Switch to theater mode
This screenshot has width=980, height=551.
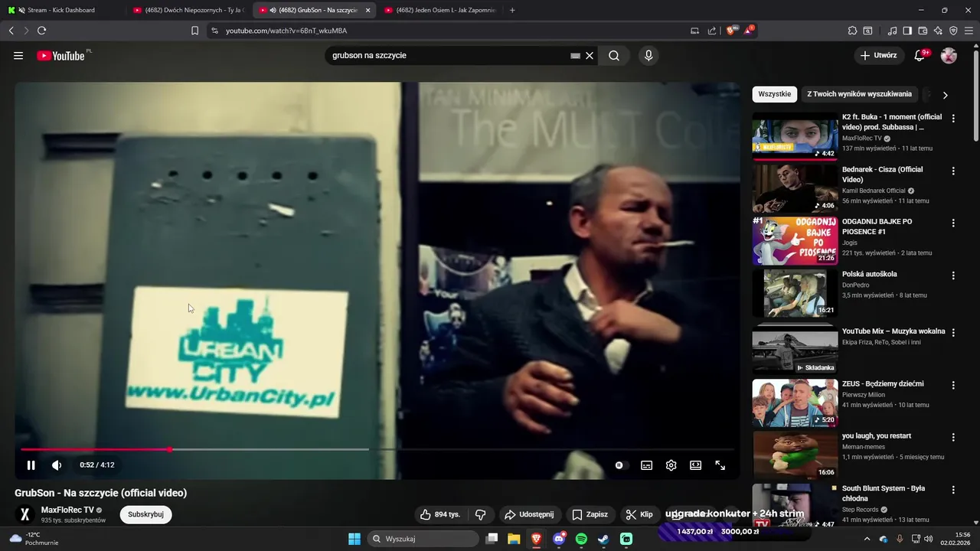(x=696, y=465)
